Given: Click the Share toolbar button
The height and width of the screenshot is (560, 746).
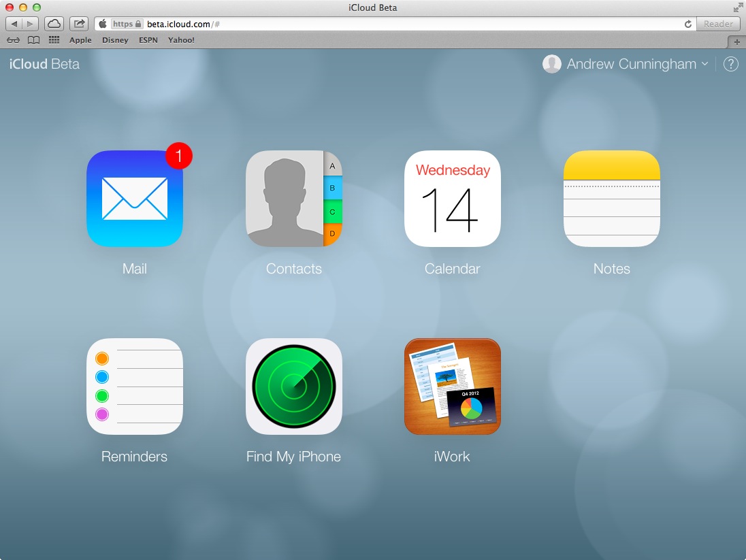Looking at the screenshot, I should click(79, 24).
